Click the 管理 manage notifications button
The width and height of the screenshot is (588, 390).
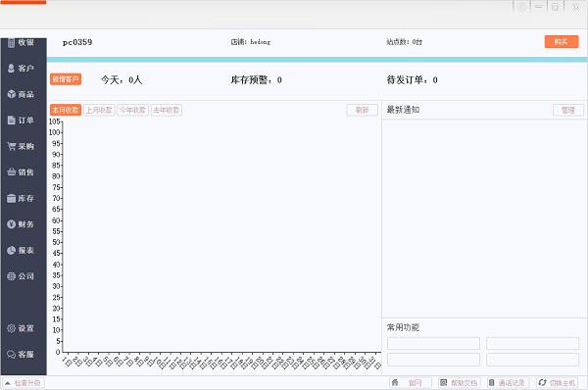click(x=568, y=110)
